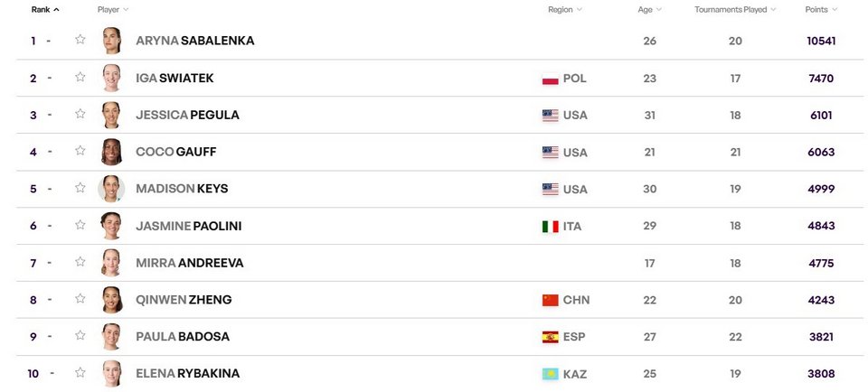The height and width of the screenshot is (392, 868).
Task: Mark Elena Rybakina with the star icon
Action: (x=80, y=372)
